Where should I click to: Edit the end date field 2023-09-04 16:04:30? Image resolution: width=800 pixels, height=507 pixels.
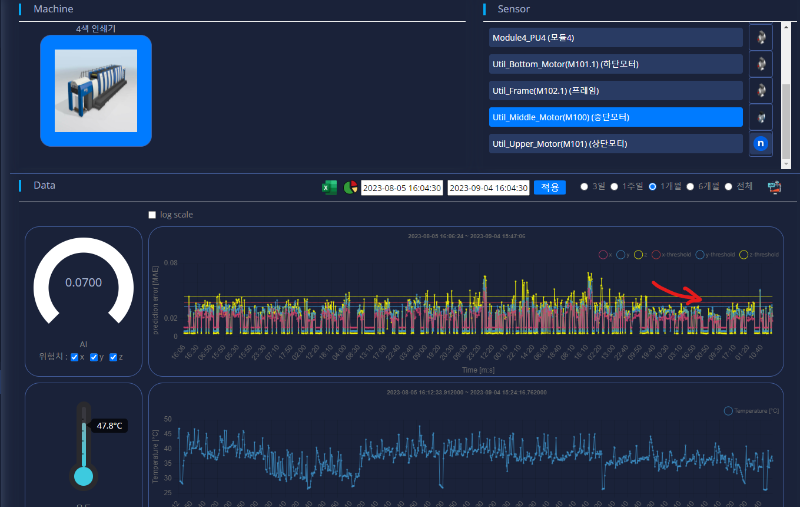pyautogui.click(x=489, y=188)
